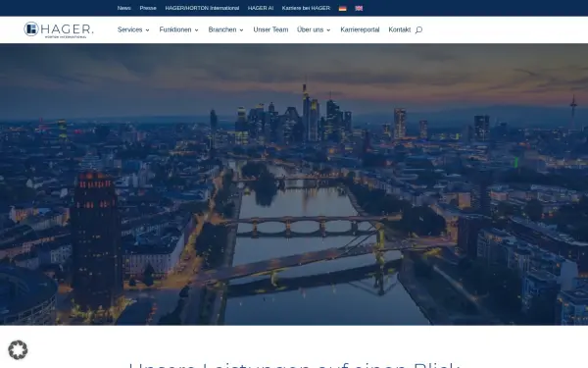This screenshot has height=368, width=588.
Task: Expand the Branchen dropdown menu
Action: click(x=225, y=29)
